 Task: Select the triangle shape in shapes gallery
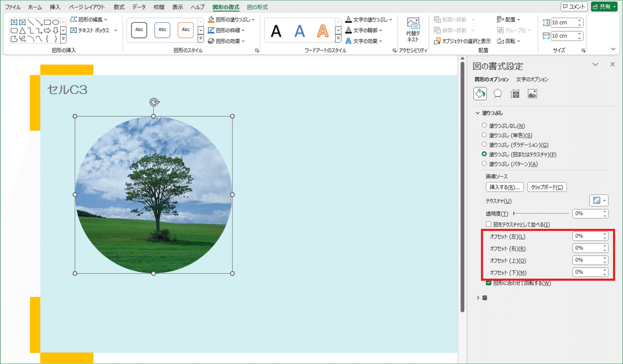pyautogui.click(x=22, y=31)
